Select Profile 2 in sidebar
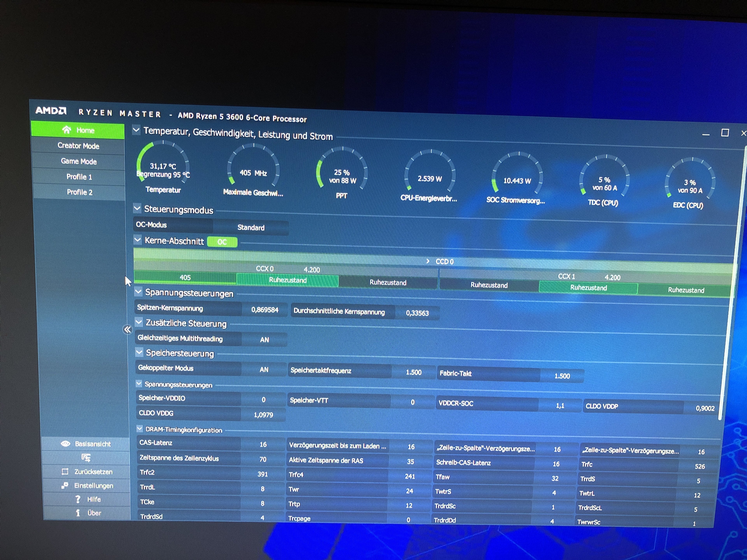 pyautogui.click(x=79, y=192)
